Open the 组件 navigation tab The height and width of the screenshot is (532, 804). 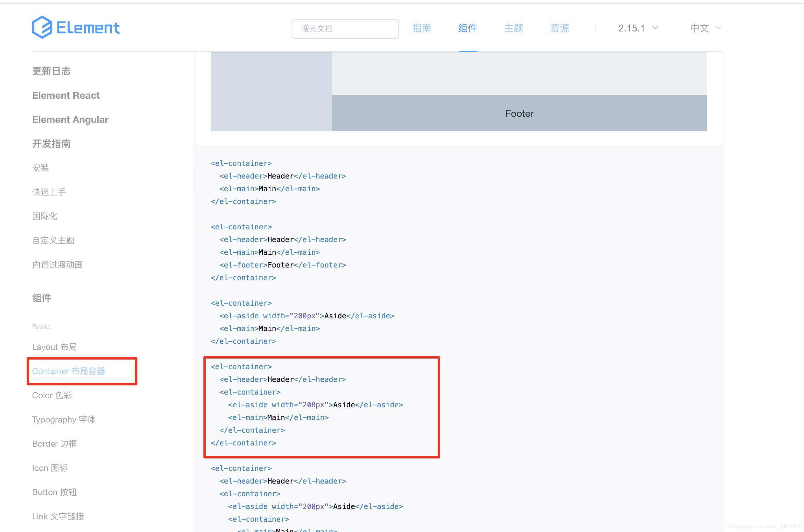pyautogui.click(x=468, y=28)
